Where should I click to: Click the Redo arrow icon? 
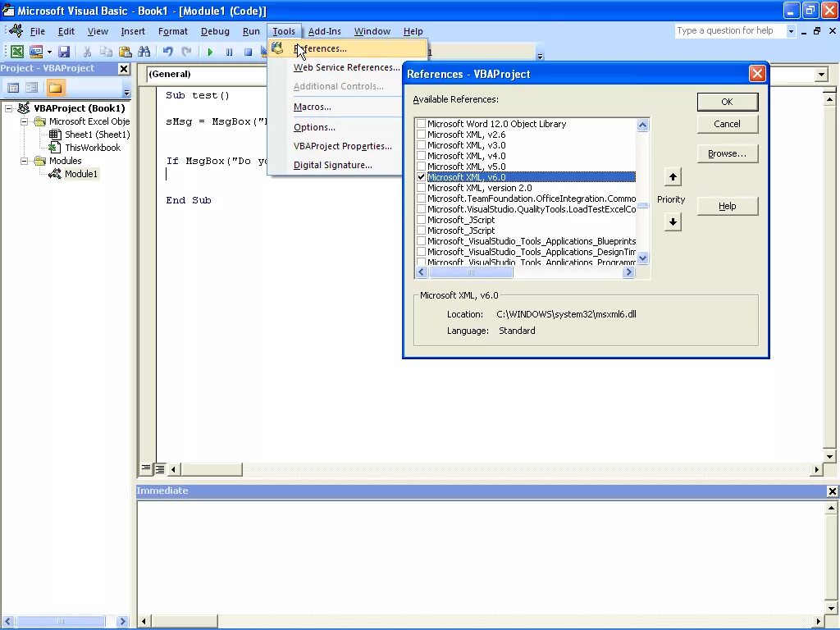[x=186, y=52]
